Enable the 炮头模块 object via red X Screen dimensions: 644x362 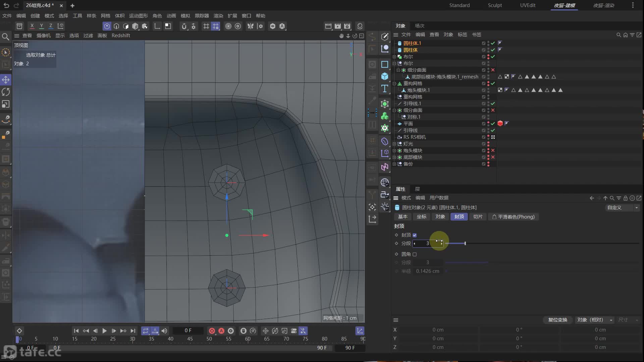(x=493, y=150)
